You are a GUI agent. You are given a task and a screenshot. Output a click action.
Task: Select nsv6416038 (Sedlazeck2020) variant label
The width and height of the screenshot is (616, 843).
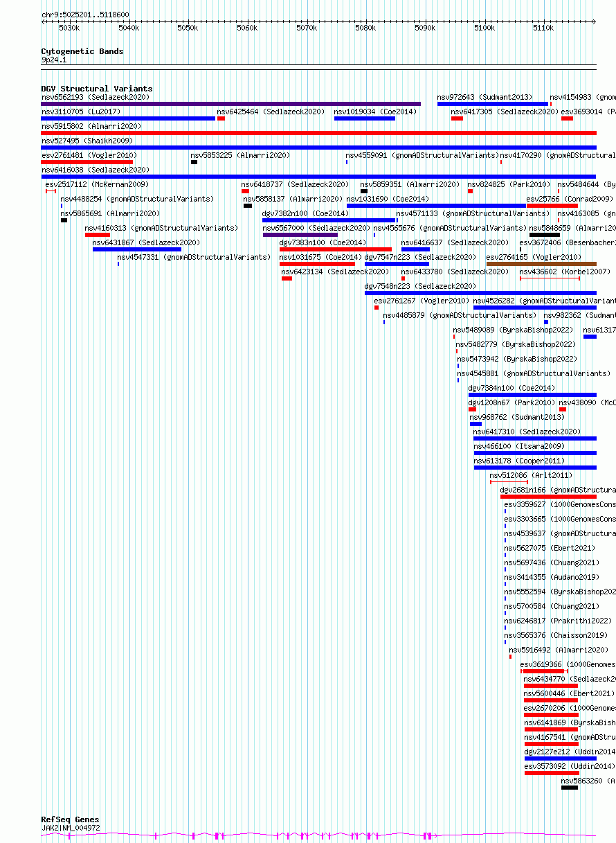point(95,170)
